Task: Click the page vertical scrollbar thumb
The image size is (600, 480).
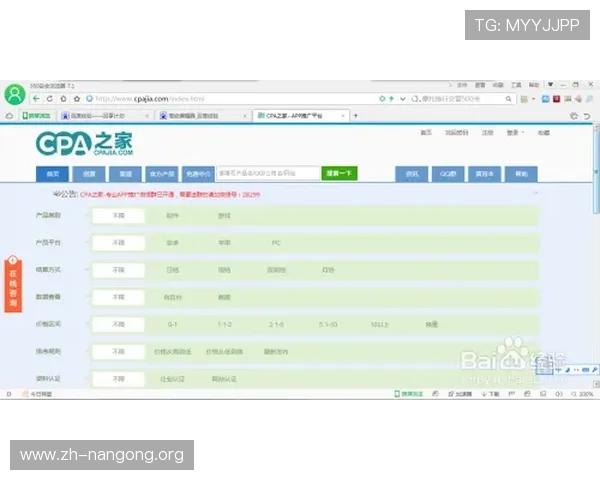Action: click(x=596, y=170)
